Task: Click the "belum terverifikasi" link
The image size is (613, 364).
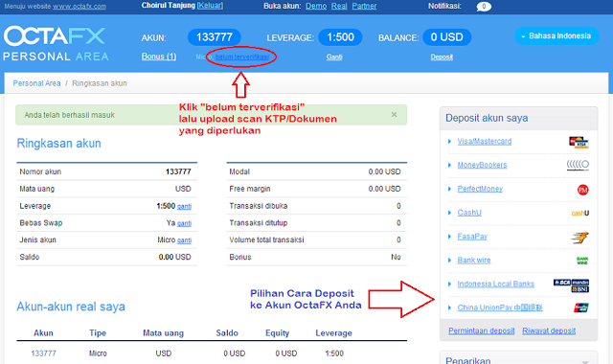Action: 242,57
